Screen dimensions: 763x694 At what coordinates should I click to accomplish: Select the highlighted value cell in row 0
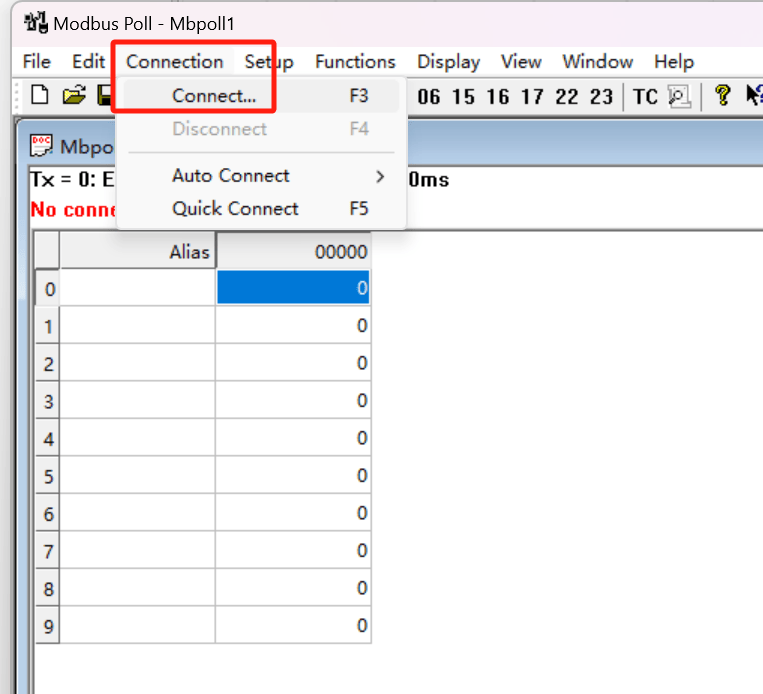point(293,288)
